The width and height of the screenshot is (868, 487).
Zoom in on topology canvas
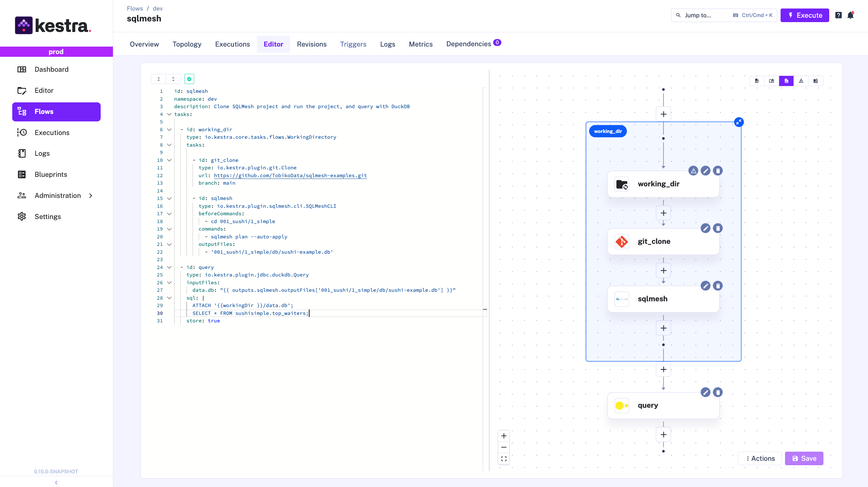(x=504, y=436)
